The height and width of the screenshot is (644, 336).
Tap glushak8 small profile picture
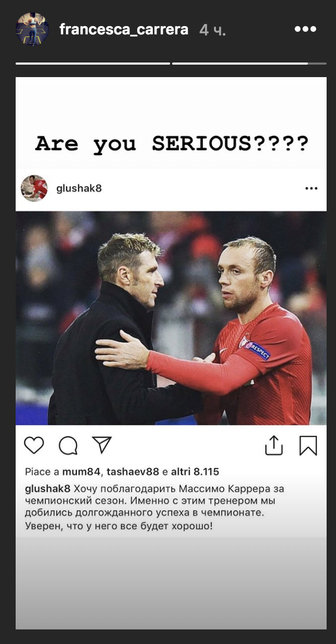click(34, 188)
